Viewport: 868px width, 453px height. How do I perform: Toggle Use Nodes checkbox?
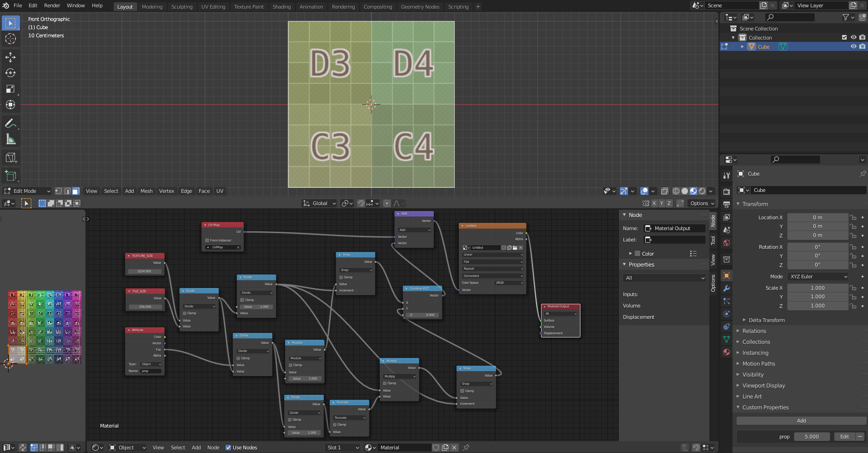pyautogui.click(x=228, y=448)
